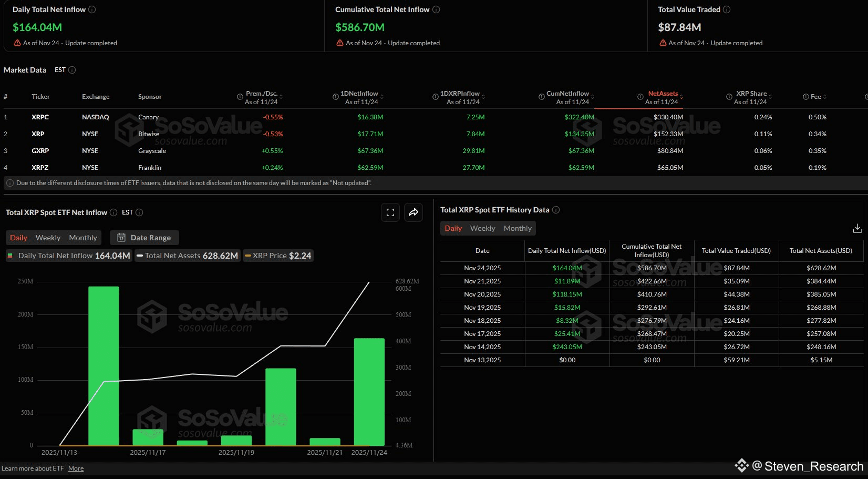Click warning icon under $586.70M
This screenshot has height=479, width=868.
point(340,43)
